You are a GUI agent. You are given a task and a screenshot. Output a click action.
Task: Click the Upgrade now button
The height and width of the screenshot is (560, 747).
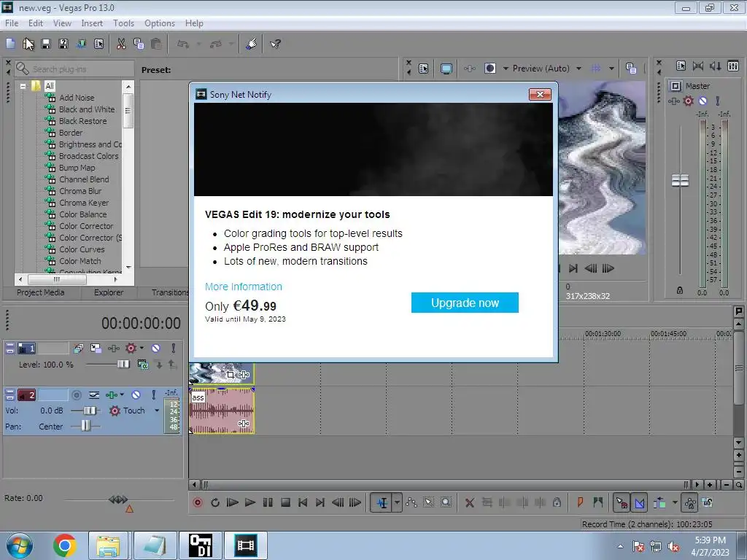(465, 303)
